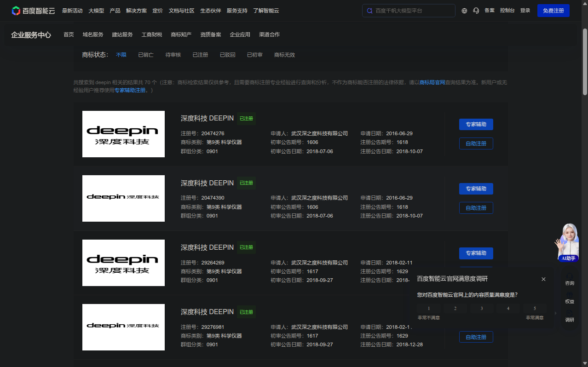Open 产品 top menu
Screen dimensions: 588x367
(x=115, y=11)
